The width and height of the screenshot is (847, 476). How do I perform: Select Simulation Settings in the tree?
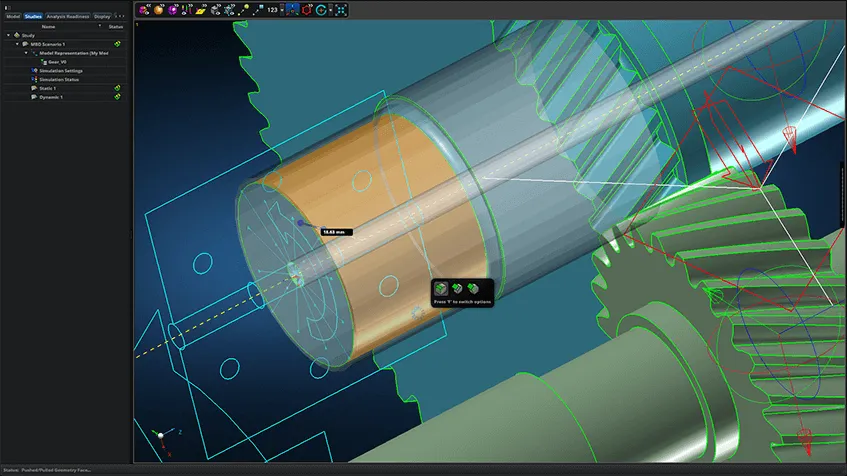coord(59,71)
